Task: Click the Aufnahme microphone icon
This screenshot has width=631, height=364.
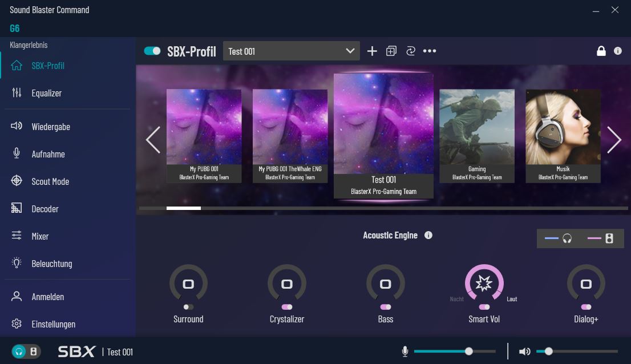Action: [17, 153]
